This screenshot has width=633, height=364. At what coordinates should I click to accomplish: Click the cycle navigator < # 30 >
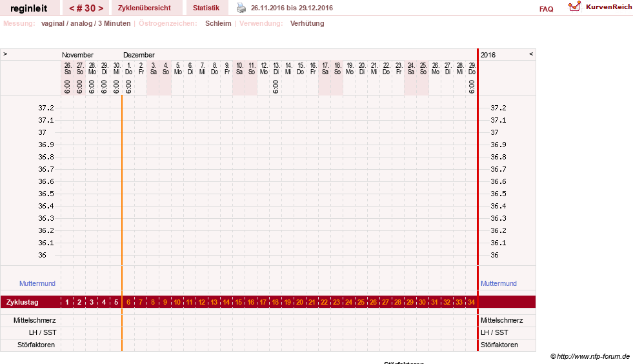pyautogui.click(x=86, y=8)
